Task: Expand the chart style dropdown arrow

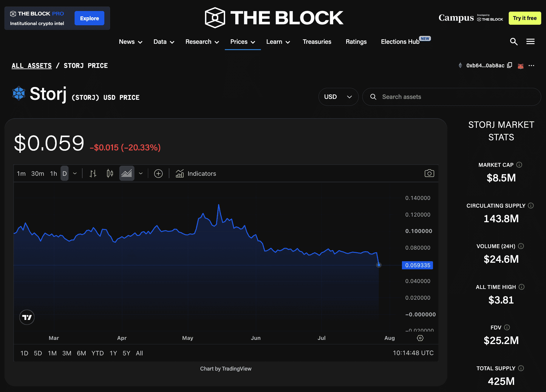Action: tap(141, 173)
